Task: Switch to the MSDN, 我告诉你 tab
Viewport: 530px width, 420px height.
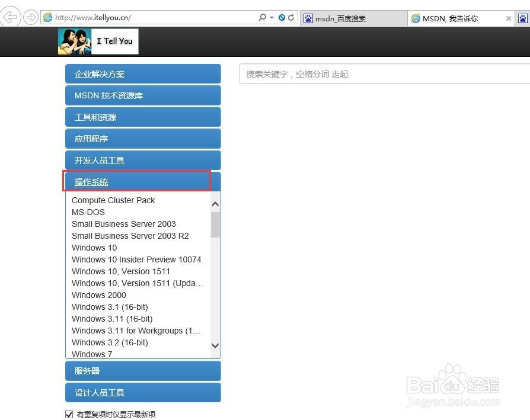Action: pos(461,18)
